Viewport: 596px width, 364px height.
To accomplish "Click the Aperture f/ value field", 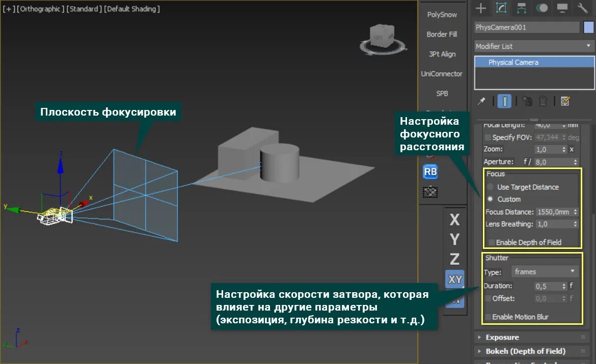I will tap(553, 162).
